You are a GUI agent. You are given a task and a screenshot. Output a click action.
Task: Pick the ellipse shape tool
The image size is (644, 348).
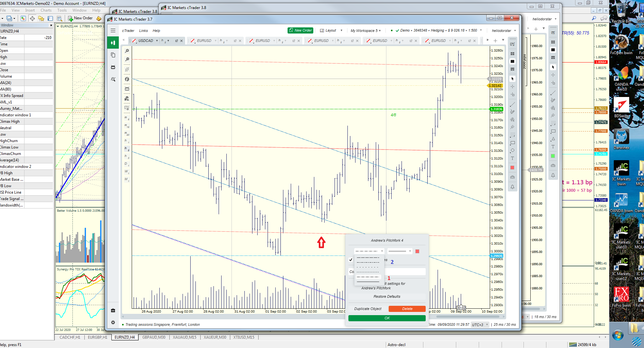512,150
